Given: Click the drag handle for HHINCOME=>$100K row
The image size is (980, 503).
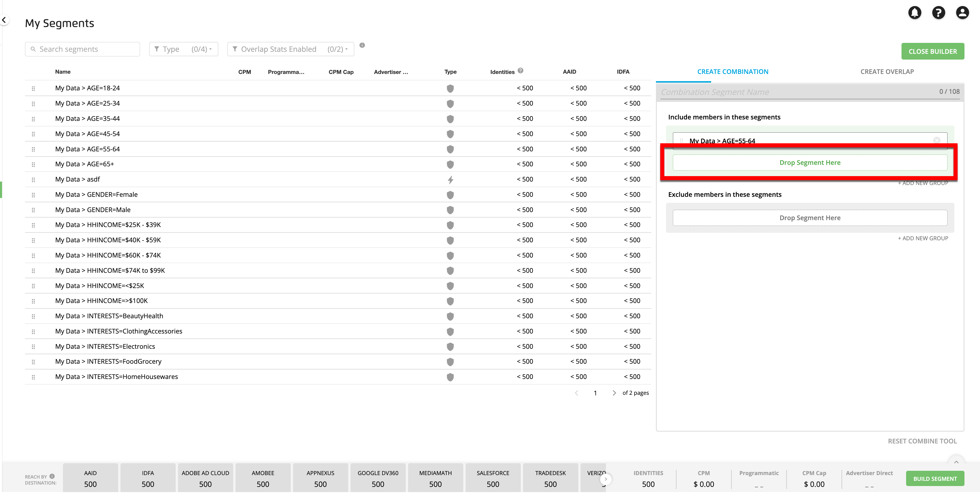Looking at the screenshot, I should tap(33, 301).
